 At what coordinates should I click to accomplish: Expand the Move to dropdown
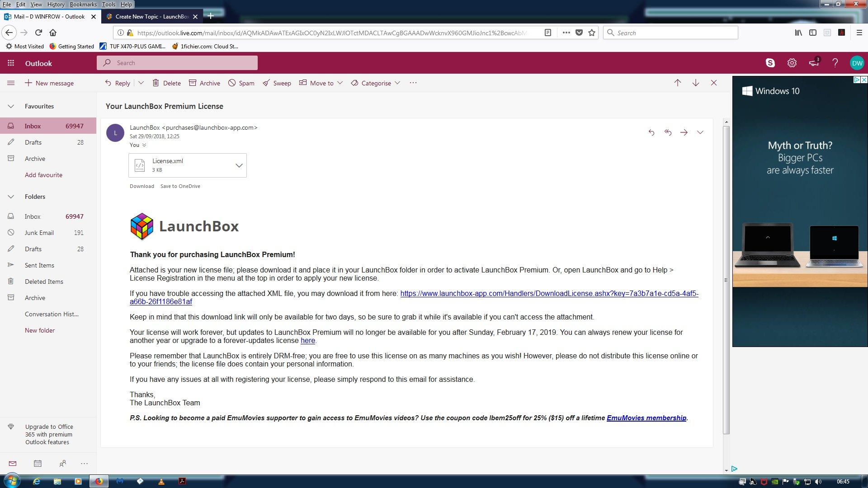click(340, 83)
